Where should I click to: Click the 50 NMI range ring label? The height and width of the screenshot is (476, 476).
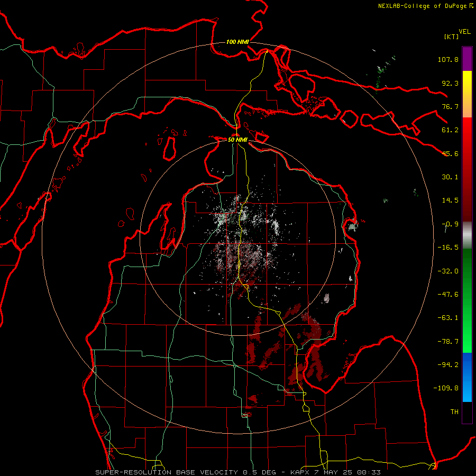237,140
